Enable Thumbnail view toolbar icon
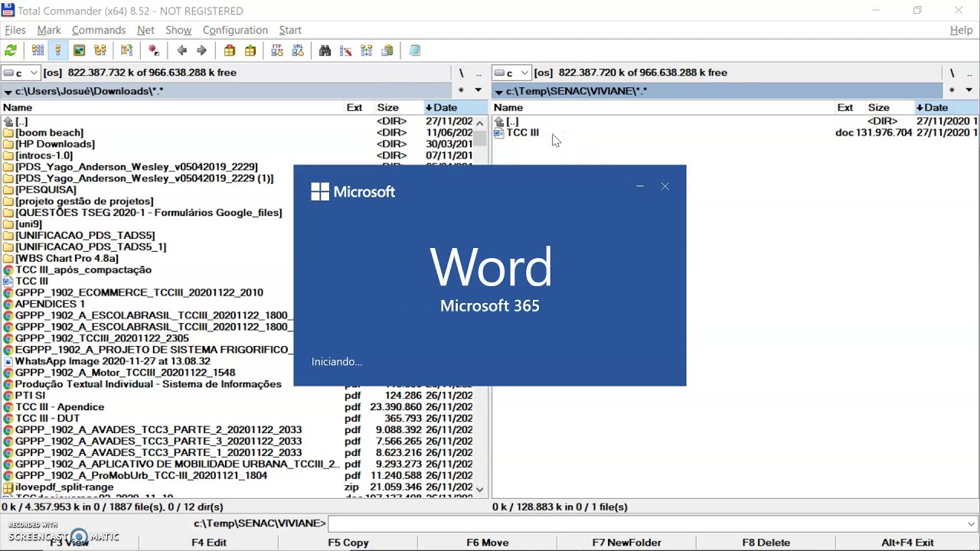The width and height of the screenshot is (980, 551). (x=79, y=51)
